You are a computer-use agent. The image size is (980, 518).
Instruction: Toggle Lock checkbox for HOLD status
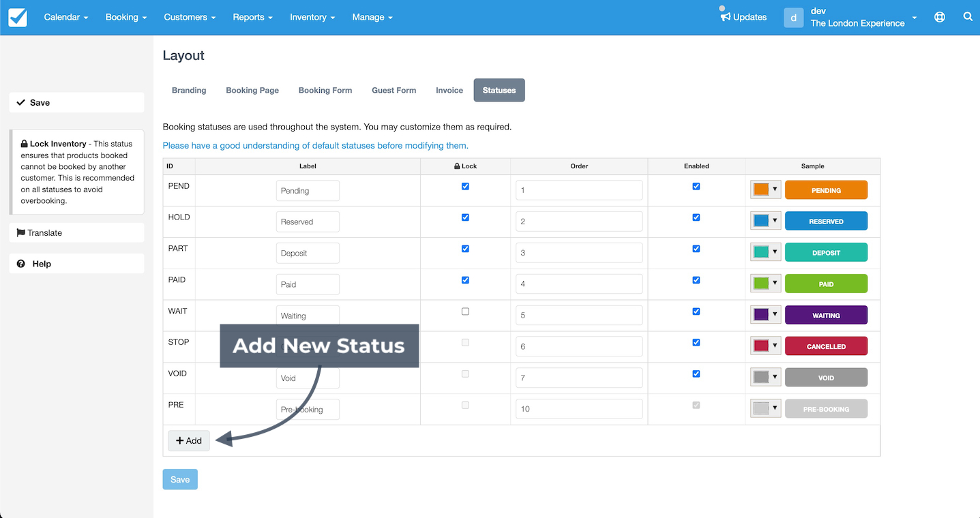coord(465,217)
